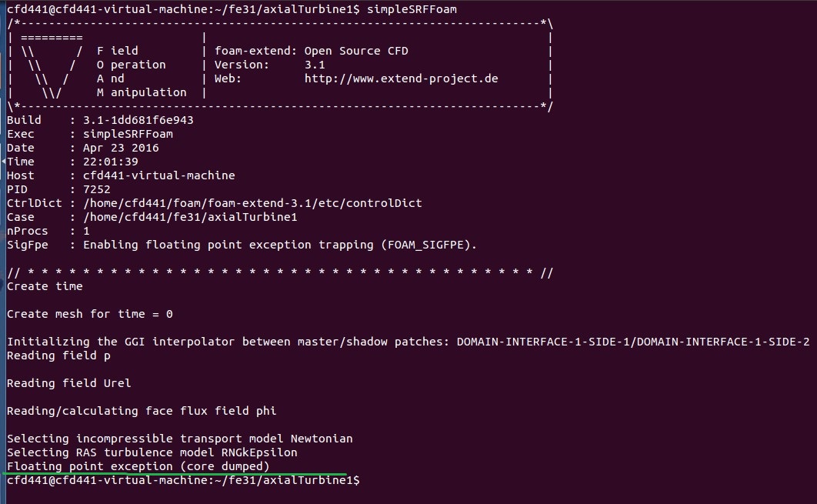The image size is (817, 504).
Task: Click the Reading field p line
Action: [x=58, y=356]
